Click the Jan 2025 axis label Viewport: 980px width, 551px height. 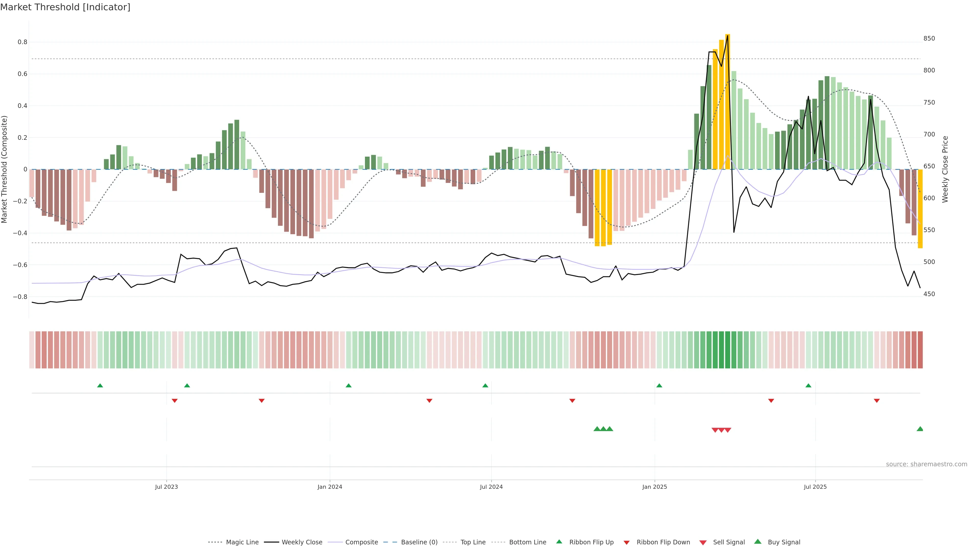(x=654, y=487)
